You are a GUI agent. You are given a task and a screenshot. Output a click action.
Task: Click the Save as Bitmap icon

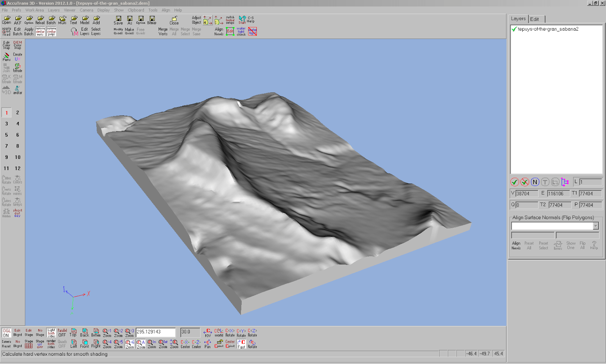coord(152,20)
